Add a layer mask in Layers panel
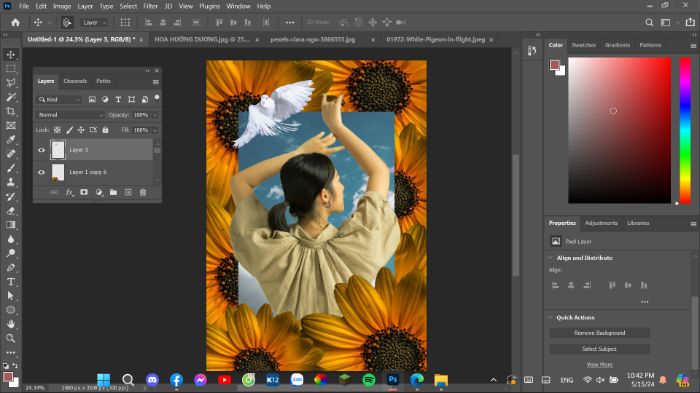 [x=84, y=192]
